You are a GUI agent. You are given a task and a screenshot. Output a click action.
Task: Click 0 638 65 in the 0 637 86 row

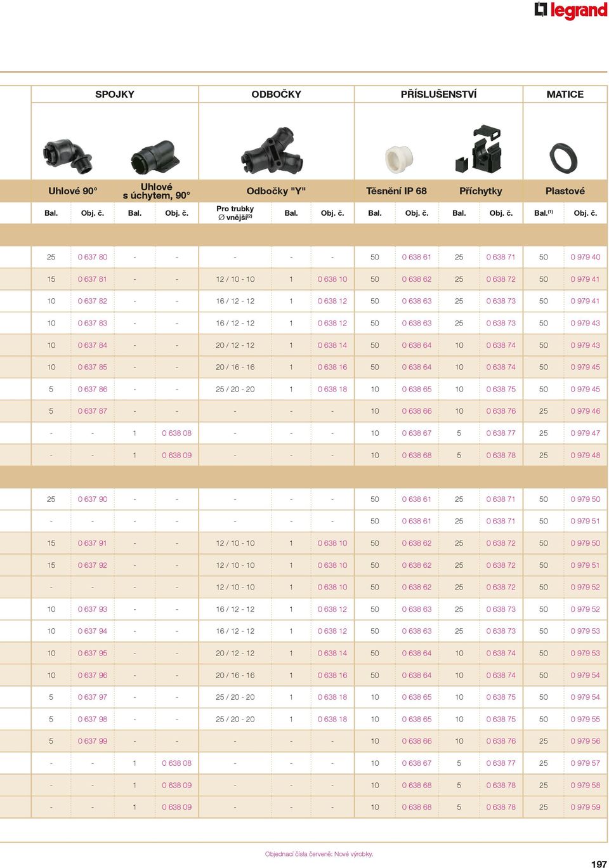pos(417,389)
